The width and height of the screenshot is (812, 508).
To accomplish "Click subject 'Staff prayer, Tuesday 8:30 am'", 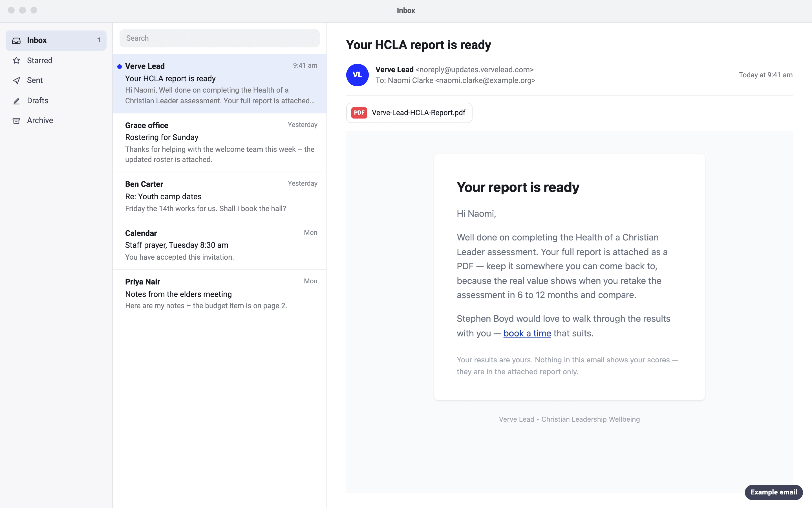I will [x=177, y=245].
